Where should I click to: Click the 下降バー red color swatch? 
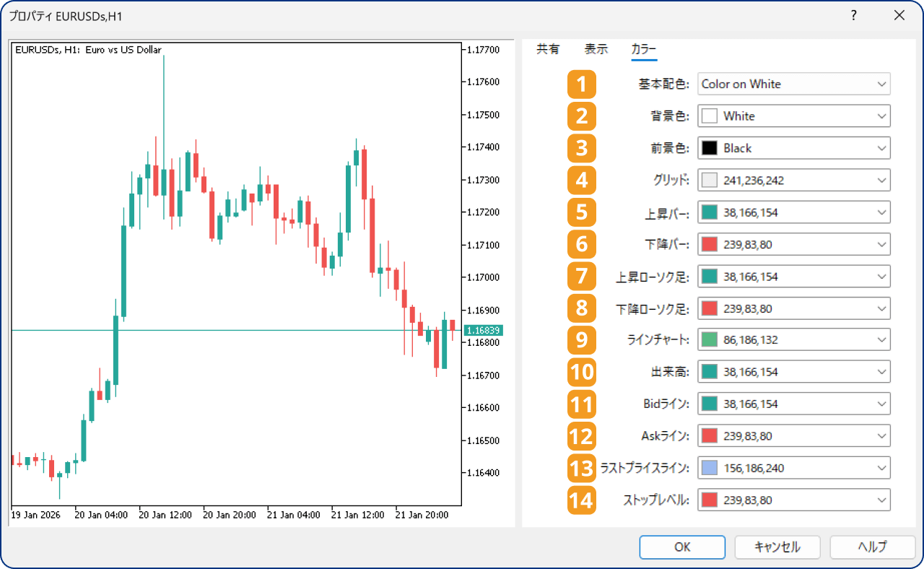tap(710, 245)
